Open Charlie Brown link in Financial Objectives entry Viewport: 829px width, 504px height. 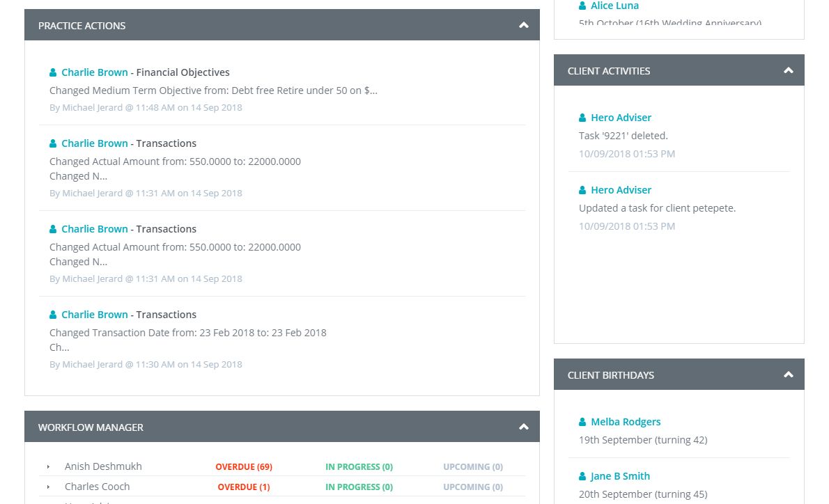tap(95, 72)
